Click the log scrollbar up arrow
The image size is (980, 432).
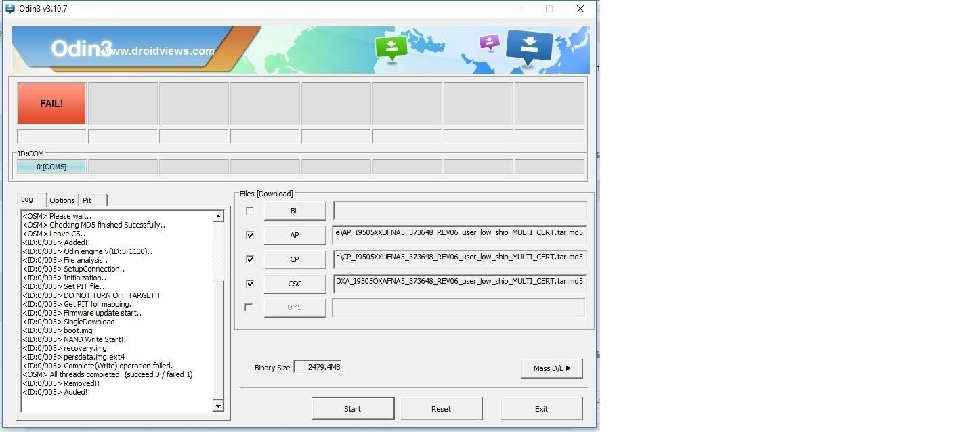(218, 217)
